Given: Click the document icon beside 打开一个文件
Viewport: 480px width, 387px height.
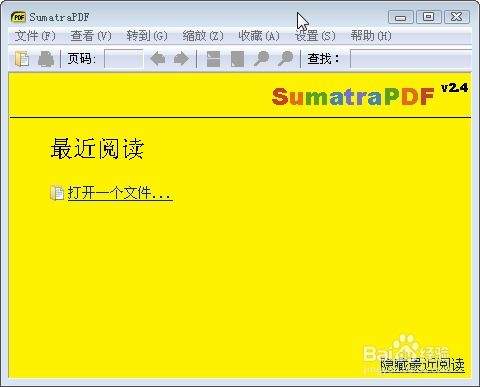Looking at the screenshot, I should 57,193.
